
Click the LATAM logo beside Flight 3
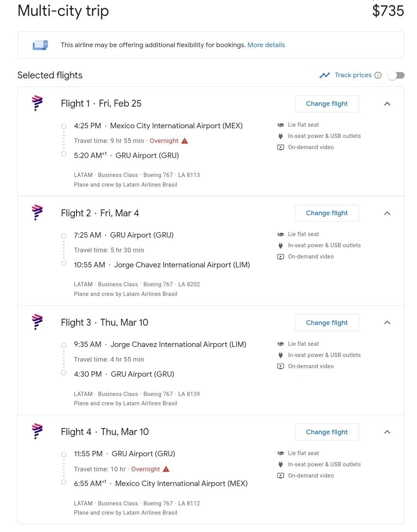click(37, 322)
